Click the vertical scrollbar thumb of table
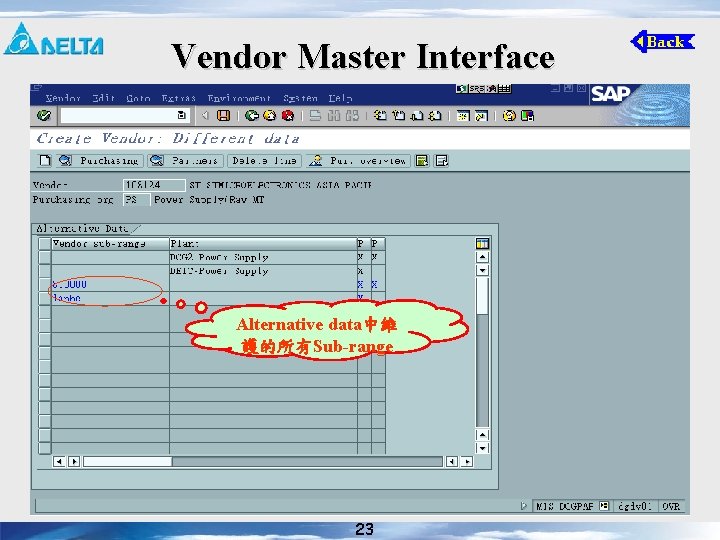 482,296
